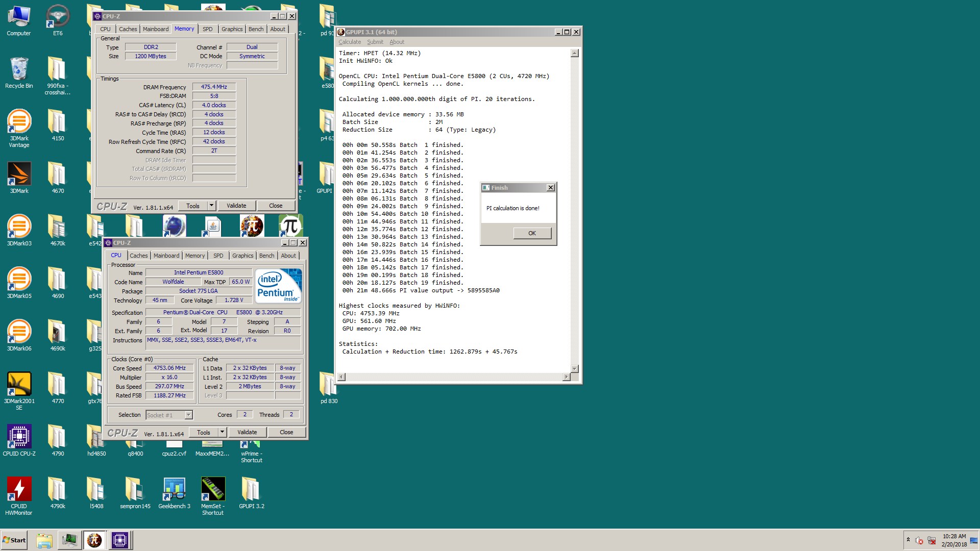The image size is (980, 551).
Task: Click Close in upper CPU-Z window
Action: pos(276,206)
